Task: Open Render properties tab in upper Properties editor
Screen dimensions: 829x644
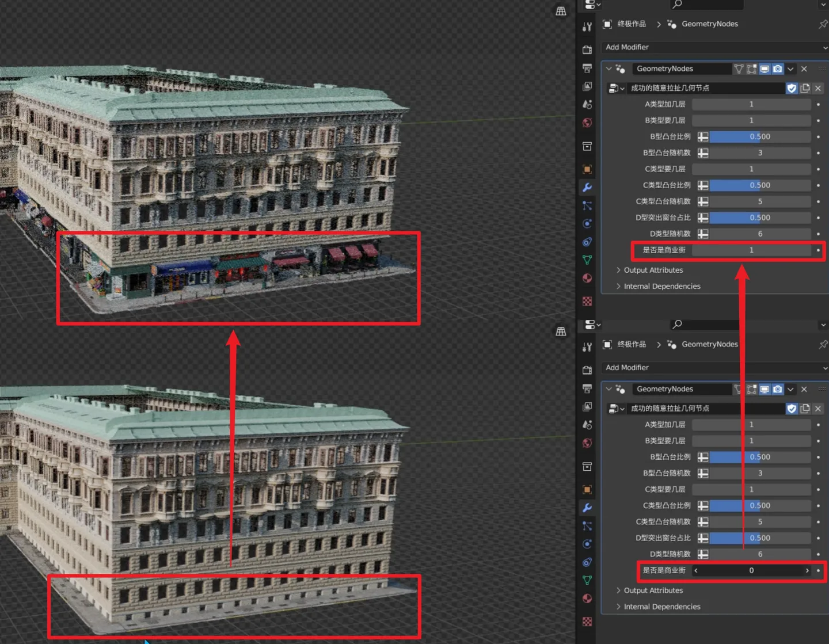Action: (x=587, y=49)
